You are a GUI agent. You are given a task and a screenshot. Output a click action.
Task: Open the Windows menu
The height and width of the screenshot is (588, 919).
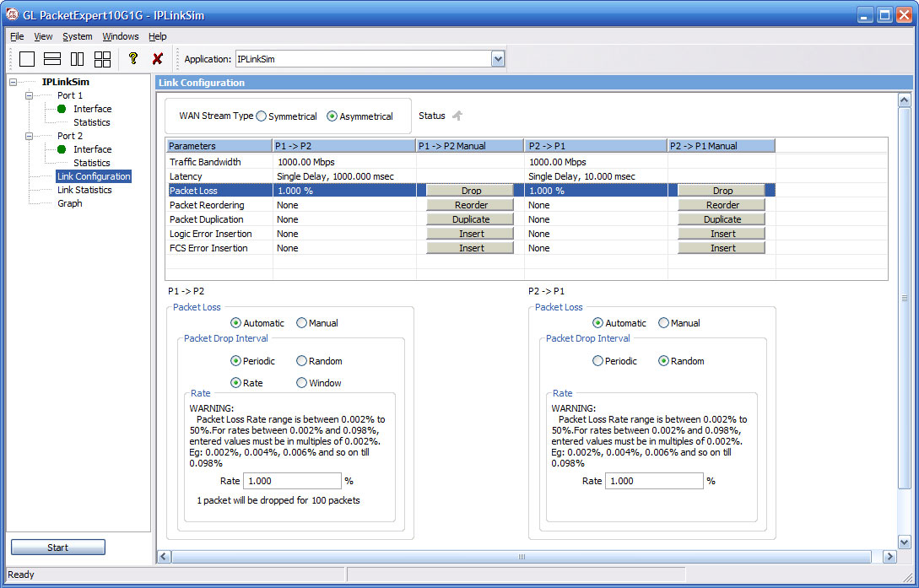click(x=121, y=36)
